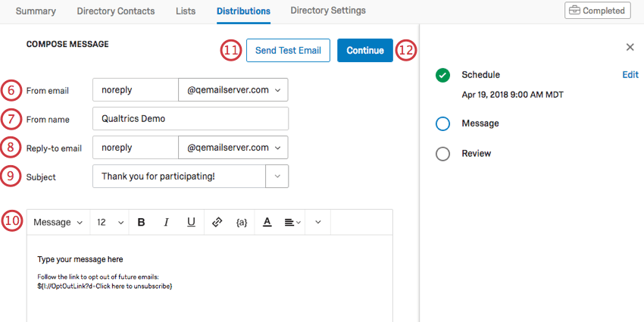Image resolution: width=644 pixels, height=322 pixels.
Task: Click the From name input field
Action: click(189, 119)
